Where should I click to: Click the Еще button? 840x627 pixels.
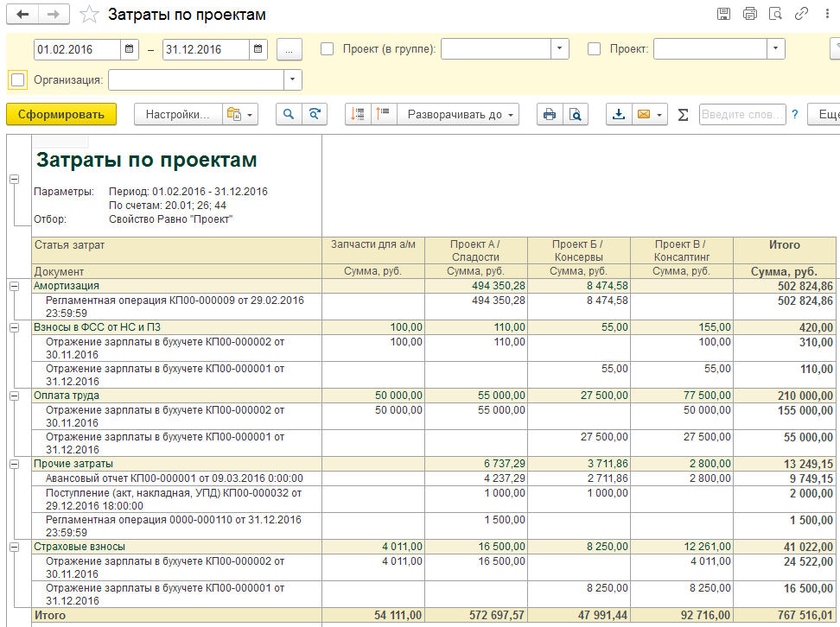[x=825, y=114]
